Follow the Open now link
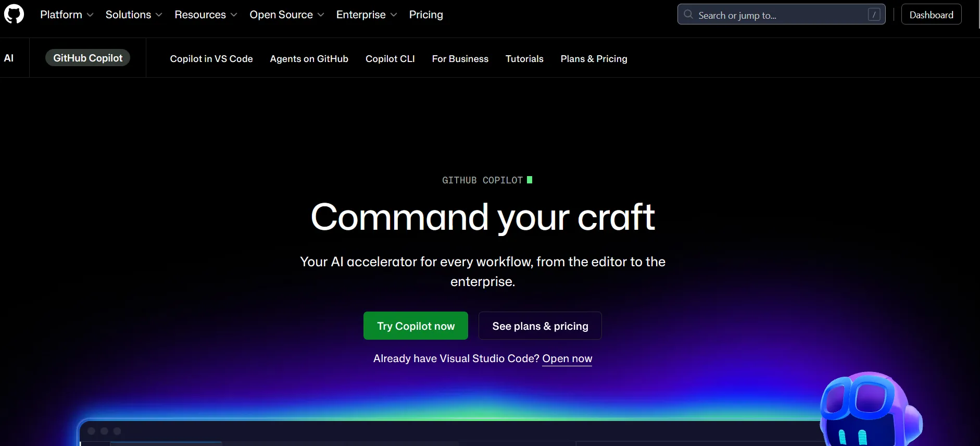Image resolution: width=980 pixels, height=446 pixels. tap(567, 358)
